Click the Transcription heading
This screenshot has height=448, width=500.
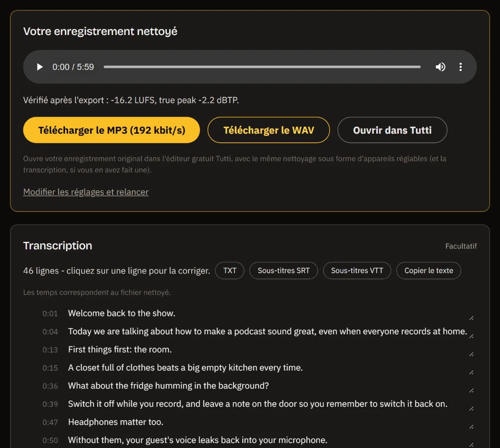(x=57, y=246)
